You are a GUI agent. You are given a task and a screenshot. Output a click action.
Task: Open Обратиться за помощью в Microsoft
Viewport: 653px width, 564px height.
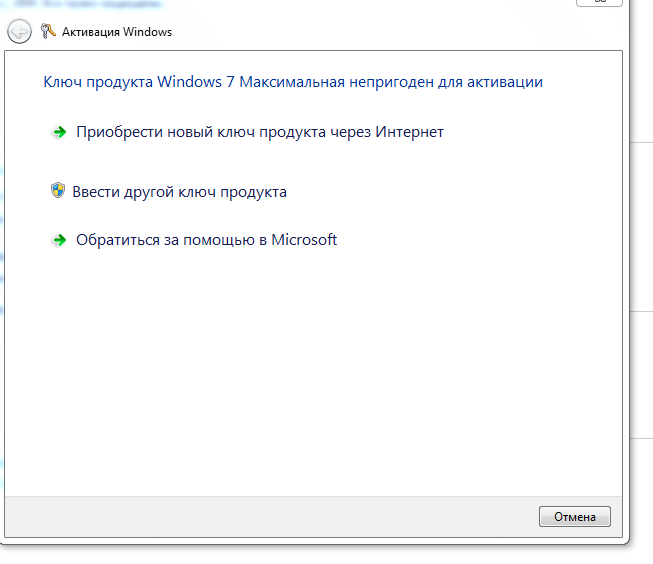[207, 240]
